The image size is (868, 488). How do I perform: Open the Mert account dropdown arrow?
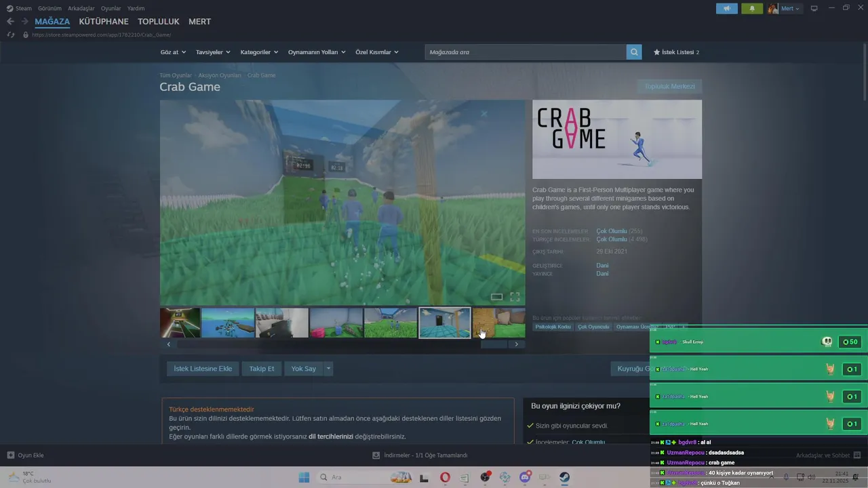coord(797,9)
